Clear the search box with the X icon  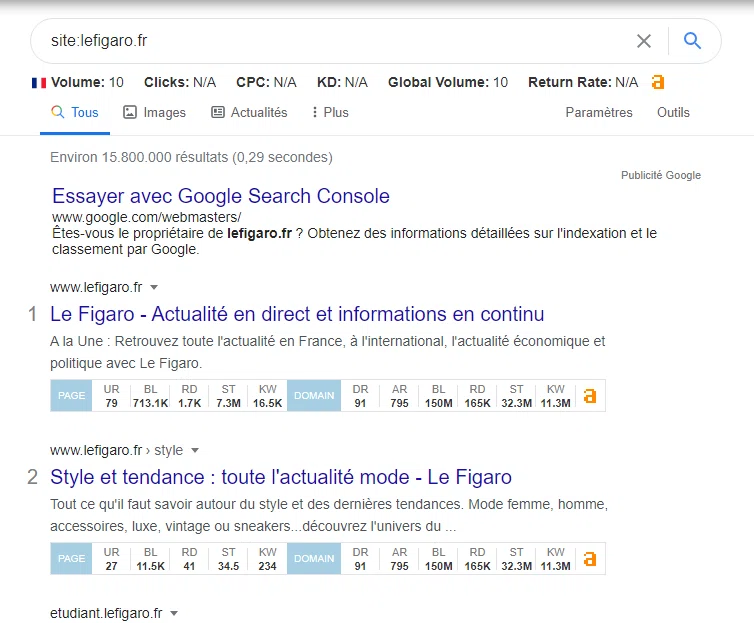pyautogui.click(x=644, y=41)
